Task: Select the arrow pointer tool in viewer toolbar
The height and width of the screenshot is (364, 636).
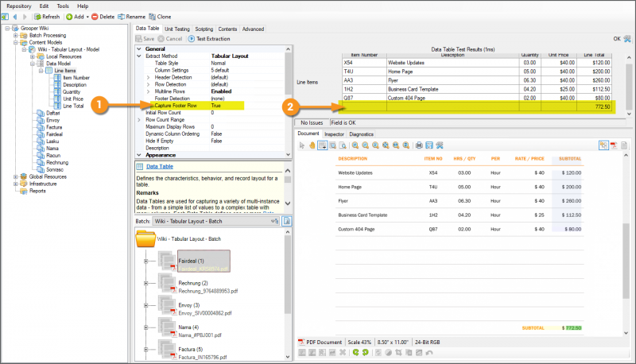Action: click(x=302, y=145)
